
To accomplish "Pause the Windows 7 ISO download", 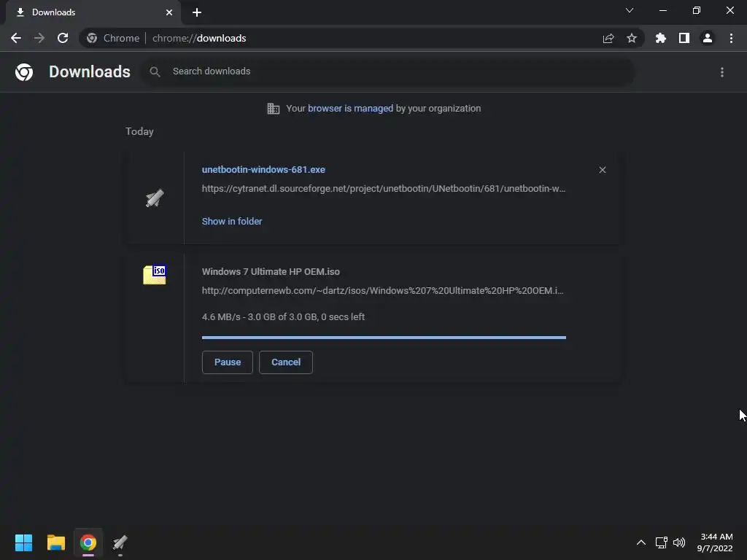I will 228,362.
